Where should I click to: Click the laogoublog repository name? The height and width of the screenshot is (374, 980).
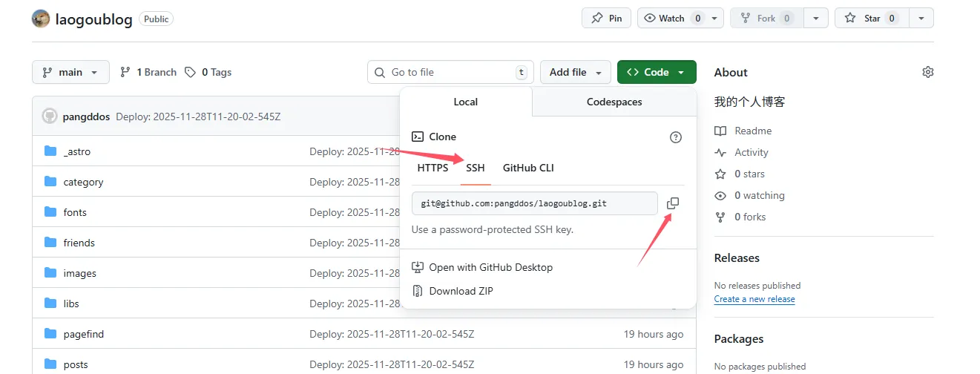tap(94, 19)
